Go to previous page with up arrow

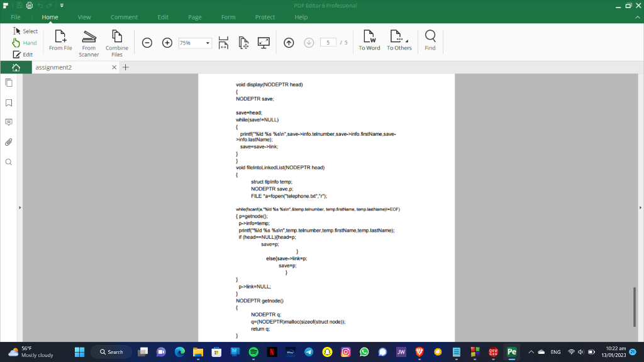[x=287, y=43]
